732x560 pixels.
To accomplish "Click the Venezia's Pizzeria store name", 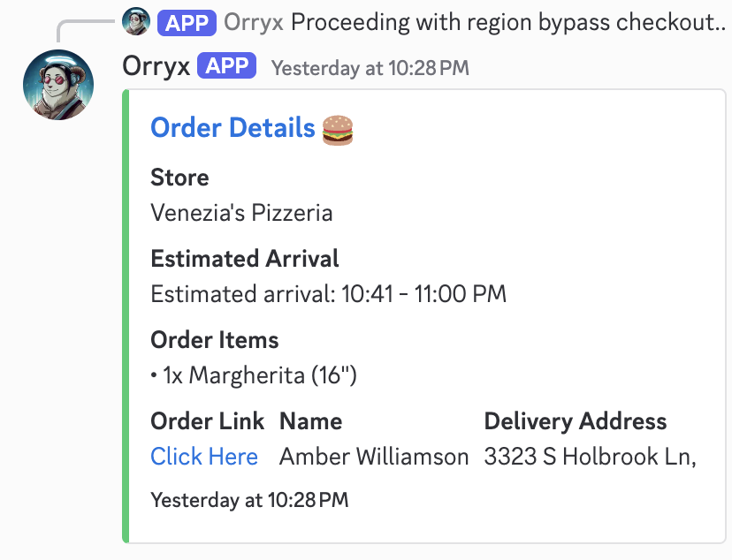I will (241, 213).
